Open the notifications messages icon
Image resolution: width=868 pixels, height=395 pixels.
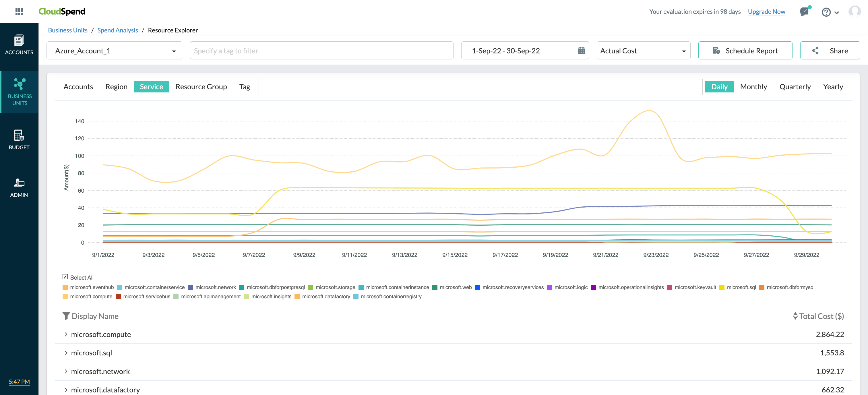click(x=804, y=11)
